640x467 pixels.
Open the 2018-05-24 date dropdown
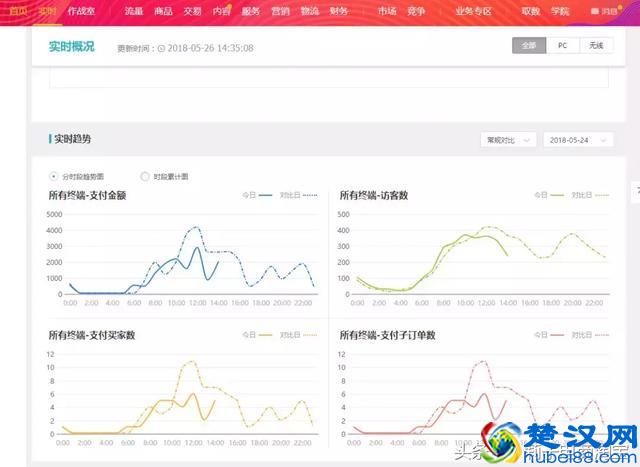click(x=577, y=140)
